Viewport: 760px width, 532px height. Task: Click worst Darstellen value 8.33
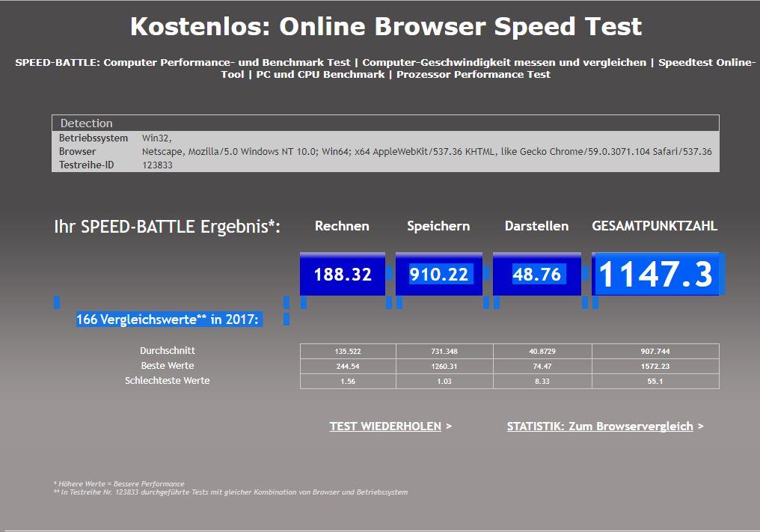(542, 381)
